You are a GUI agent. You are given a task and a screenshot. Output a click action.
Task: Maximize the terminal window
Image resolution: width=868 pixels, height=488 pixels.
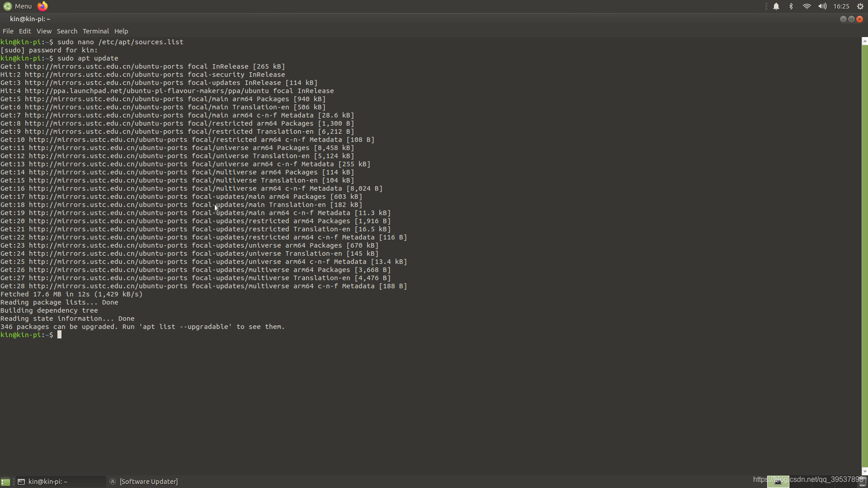click(851, 19)
